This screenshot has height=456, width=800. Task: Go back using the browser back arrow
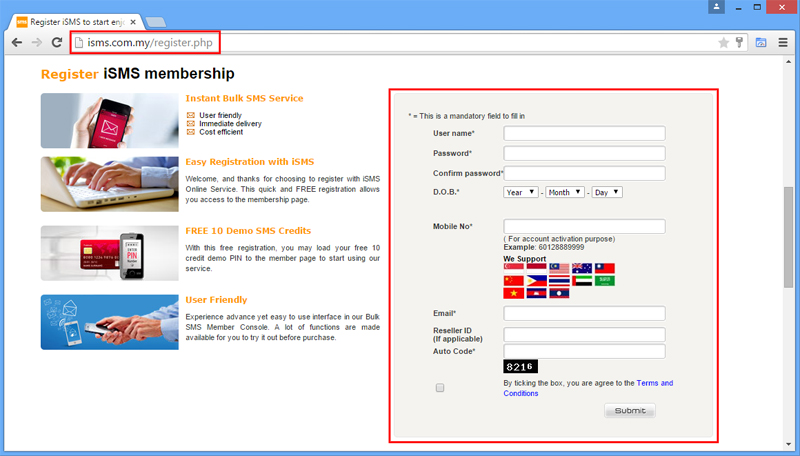coord(17,42)
